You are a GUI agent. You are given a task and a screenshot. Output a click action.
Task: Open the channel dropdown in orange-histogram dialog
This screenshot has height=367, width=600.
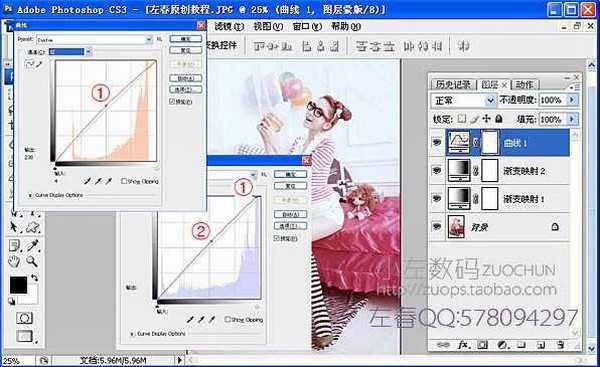[x=88, y=51]
